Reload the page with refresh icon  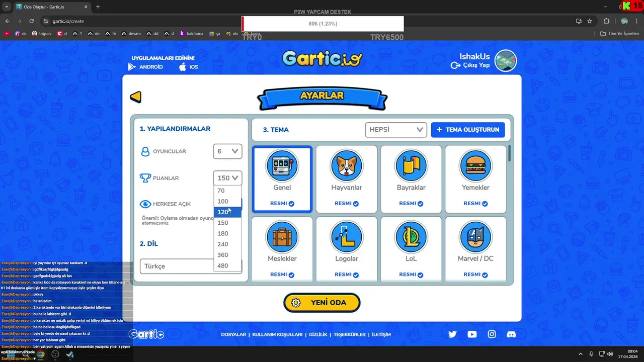32,21
